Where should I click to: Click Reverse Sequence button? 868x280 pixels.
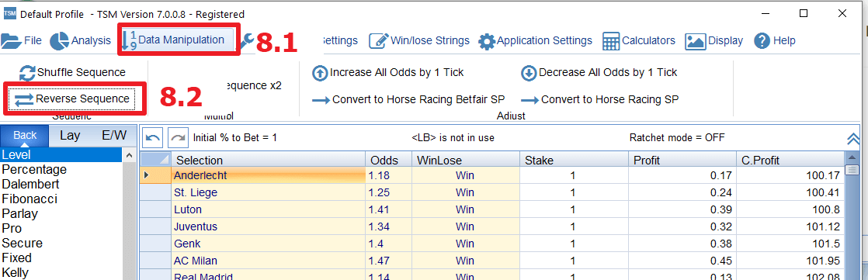point(72,99)
